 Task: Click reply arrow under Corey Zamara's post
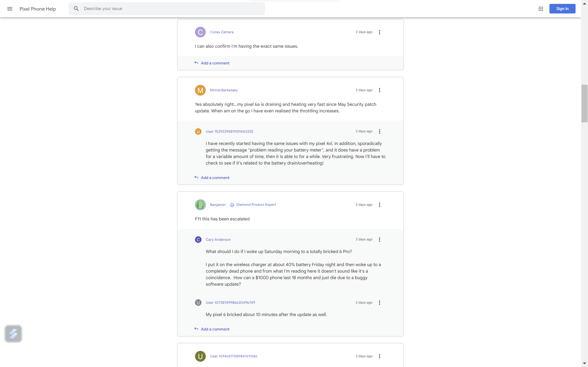point(196,63)
